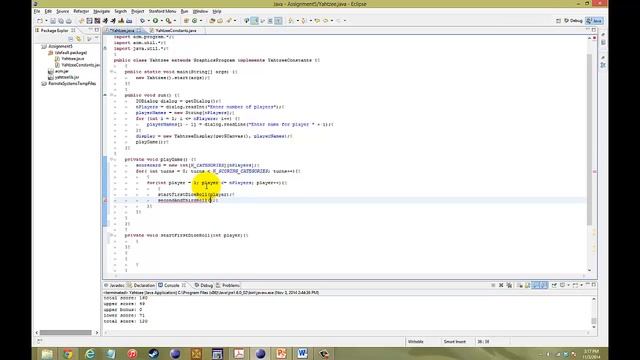Open the New wizard dropdown arrow
The width and height of the screenshot is (640, 360).
point(46,20)
